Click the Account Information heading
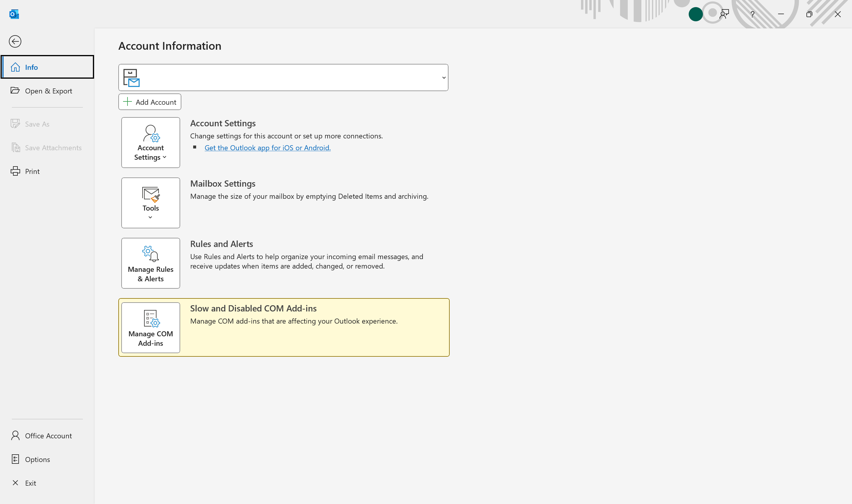This screenshot has width=852, height=504. [x=170, y=46]
